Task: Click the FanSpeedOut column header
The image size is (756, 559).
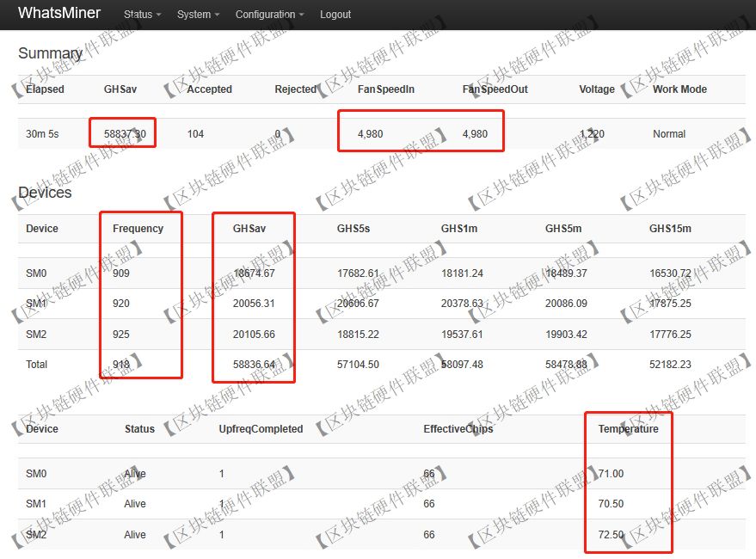Action: click(495, 89)
